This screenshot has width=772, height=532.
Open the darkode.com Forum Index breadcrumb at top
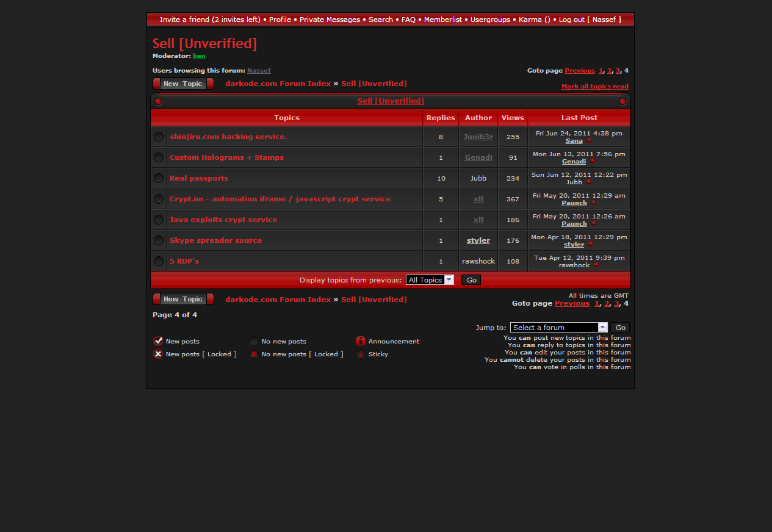(278, 84)
